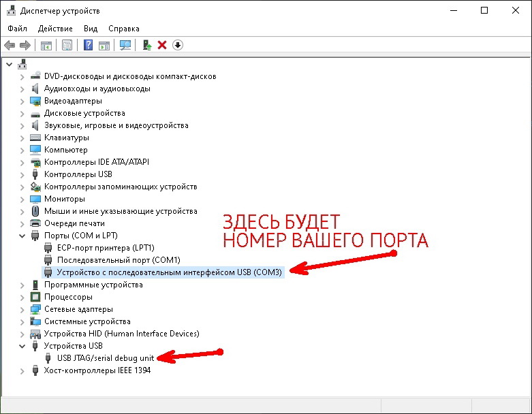The image size is (532, 414).
Task: Open the Действие menu
Action: [x=55, y=29]
